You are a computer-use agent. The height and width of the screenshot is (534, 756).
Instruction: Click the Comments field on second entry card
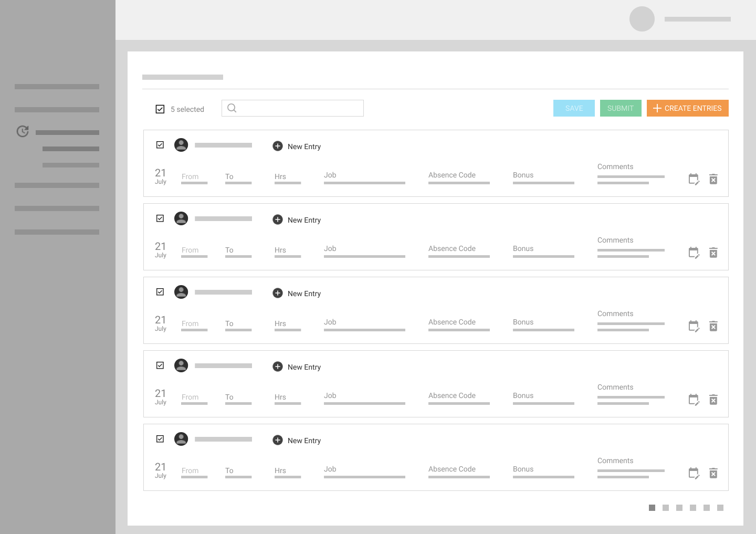pos(631,247)
